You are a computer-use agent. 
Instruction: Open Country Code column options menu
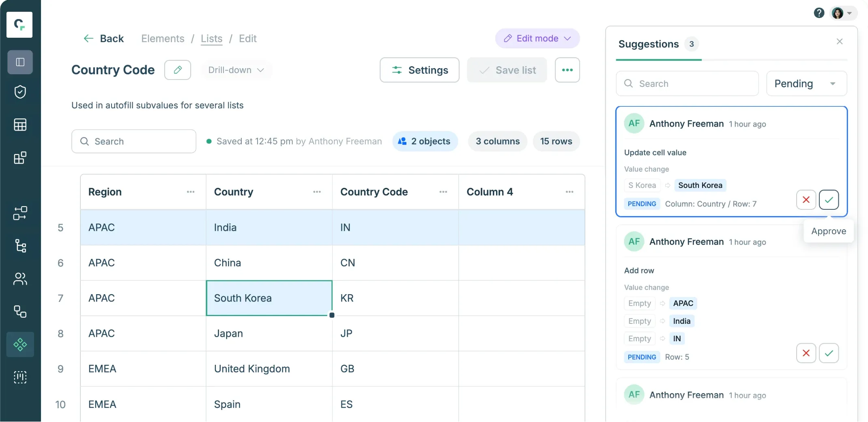[443, 192]
